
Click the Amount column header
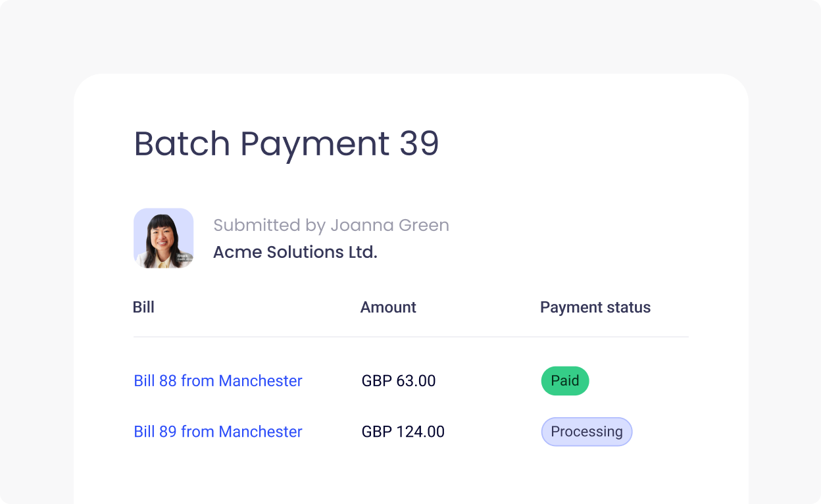pos(388,307)
